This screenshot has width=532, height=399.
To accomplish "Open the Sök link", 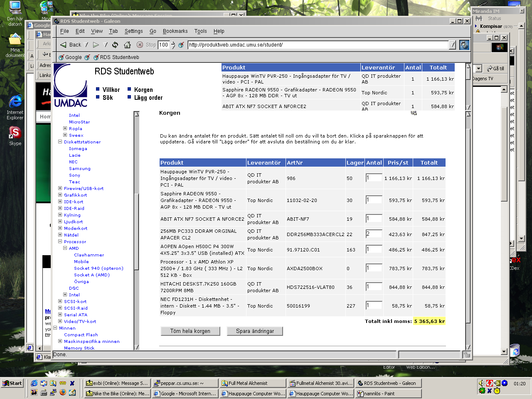I will pyautogui.click(x=108, y=98).
